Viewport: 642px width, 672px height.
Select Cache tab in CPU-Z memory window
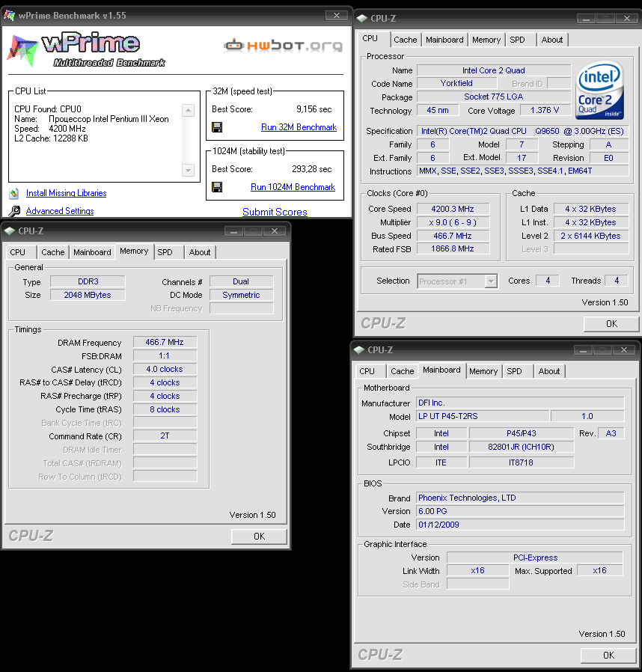52,252
